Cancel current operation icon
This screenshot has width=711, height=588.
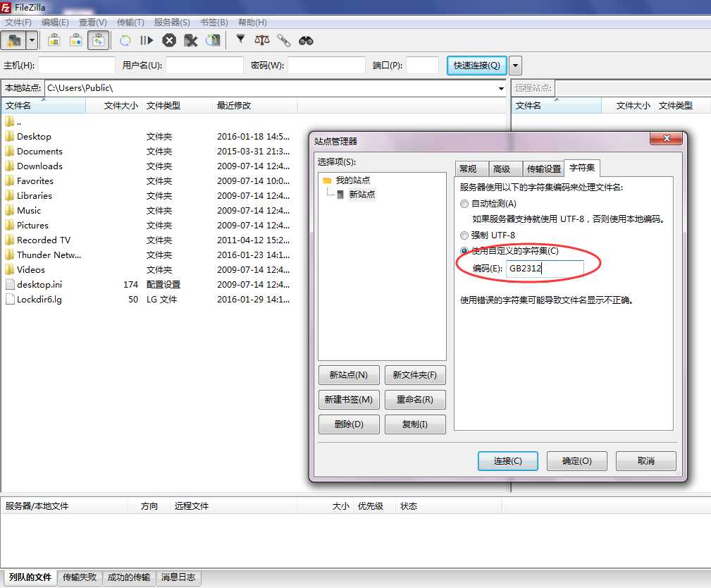point(169,41)
